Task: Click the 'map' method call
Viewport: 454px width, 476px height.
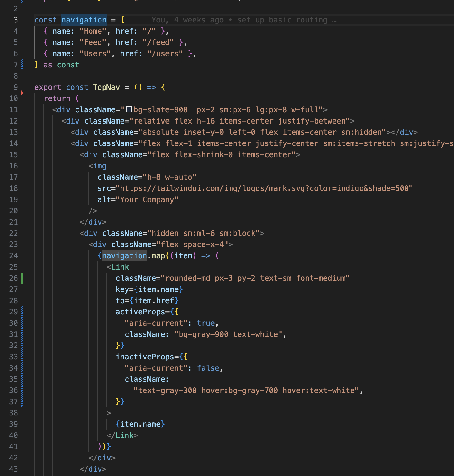Action: [x=158, y=256]
